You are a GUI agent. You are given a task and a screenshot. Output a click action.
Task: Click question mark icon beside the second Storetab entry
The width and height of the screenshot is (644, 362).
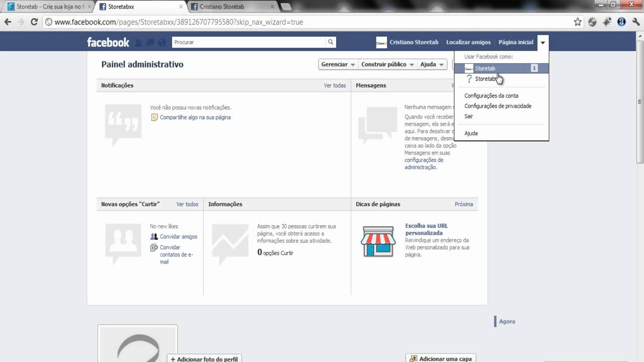click(x=469, y=79)
